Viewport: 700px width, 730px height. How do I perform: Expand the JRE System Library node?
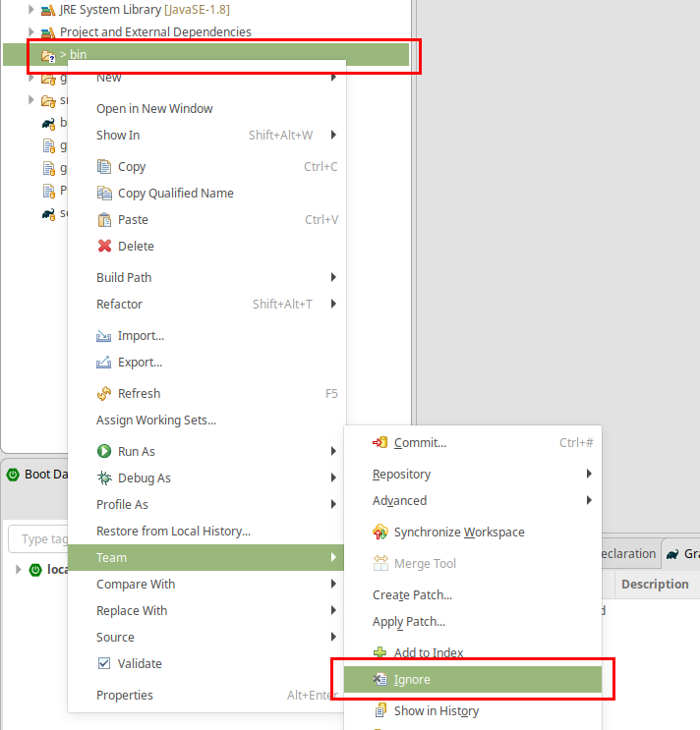[x=31, y=10]
